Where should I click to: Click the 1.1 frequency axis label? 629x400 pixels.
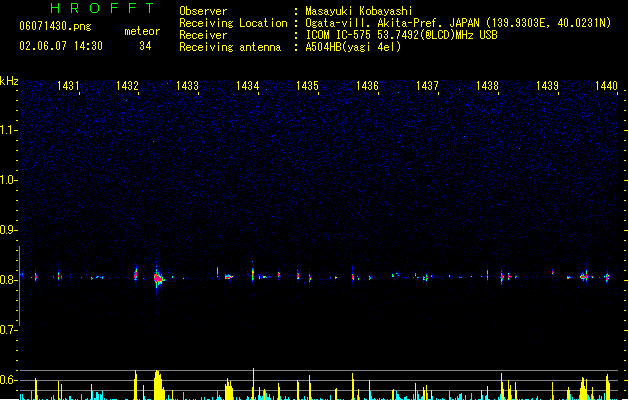point(8,130)
